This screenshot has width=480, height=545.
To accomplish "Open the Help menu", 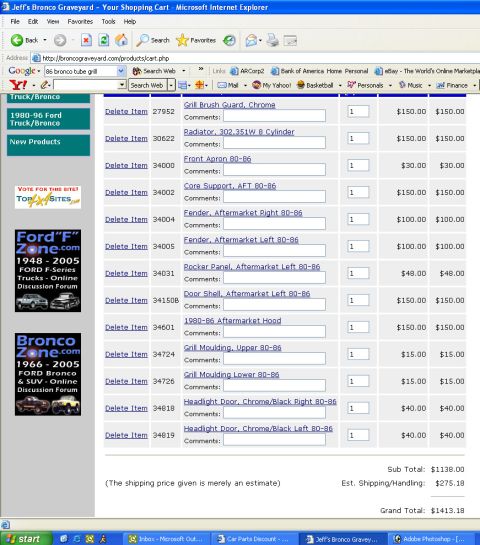I will tap(130, 22).
